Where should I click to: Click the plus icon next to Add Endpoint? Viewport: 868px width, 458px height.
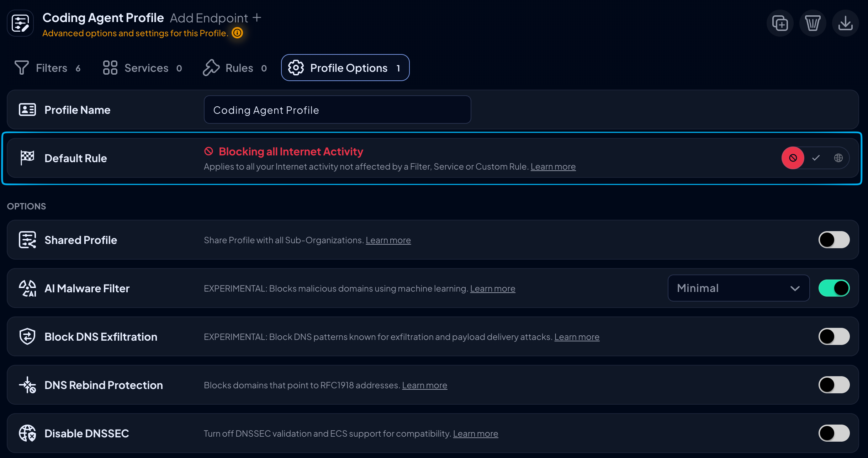click(257, 17)
